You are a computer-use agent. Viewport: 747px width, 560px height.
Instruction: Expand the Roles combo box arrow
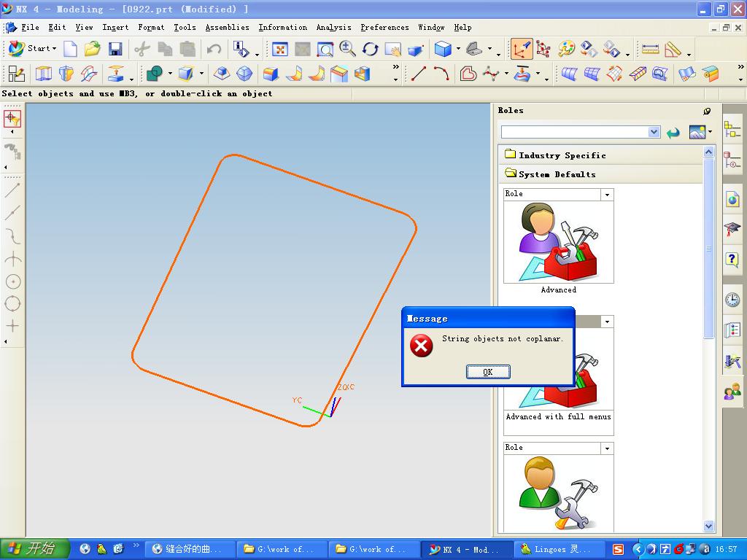click(654, 132)
